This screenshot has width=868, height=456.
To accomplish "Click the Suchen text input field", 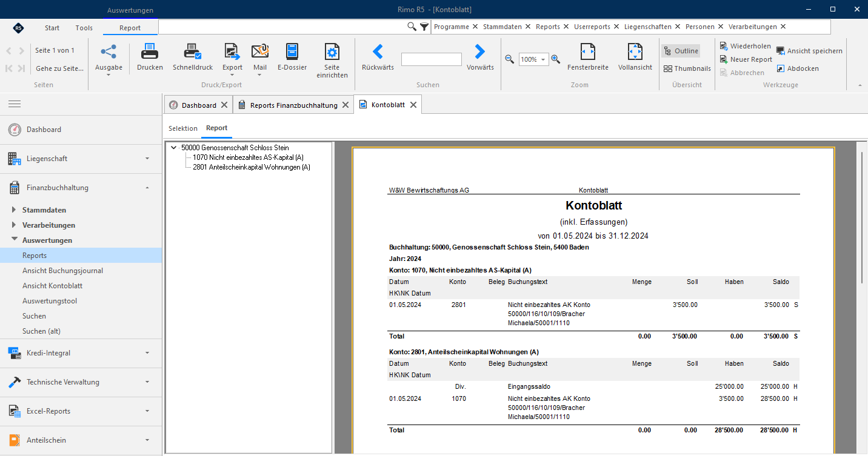I will (x=432, y=59).
